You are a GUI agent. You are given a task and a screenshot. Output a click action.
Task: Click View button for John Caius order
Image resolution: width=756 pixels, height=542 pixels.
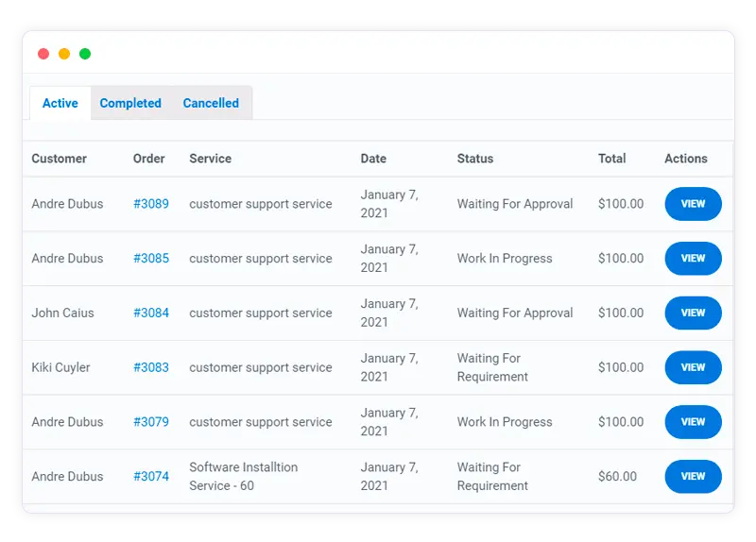[693, 313]
